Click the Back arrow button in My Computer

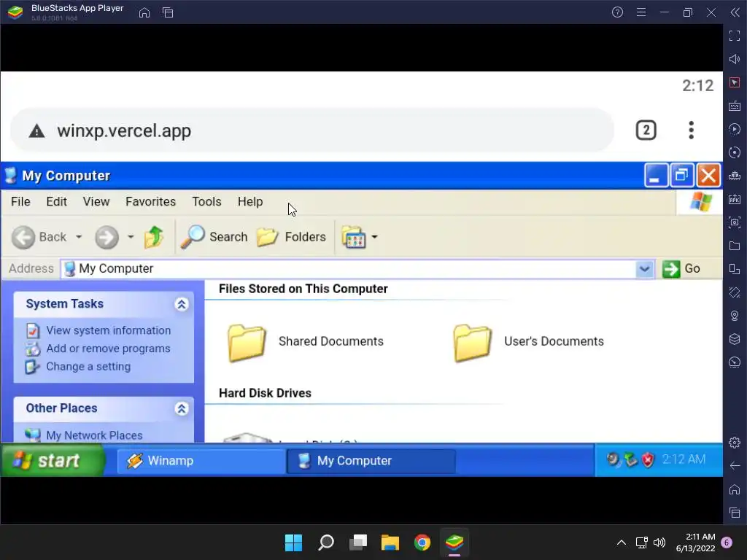click(39, 237)
